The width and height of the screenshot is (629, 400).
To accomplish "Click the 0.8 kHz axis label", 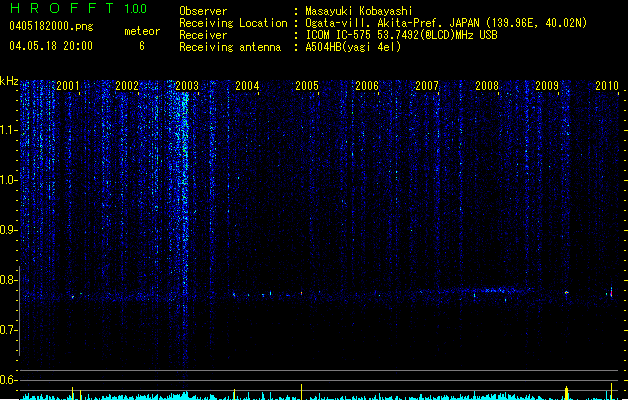I will [8, 280].
